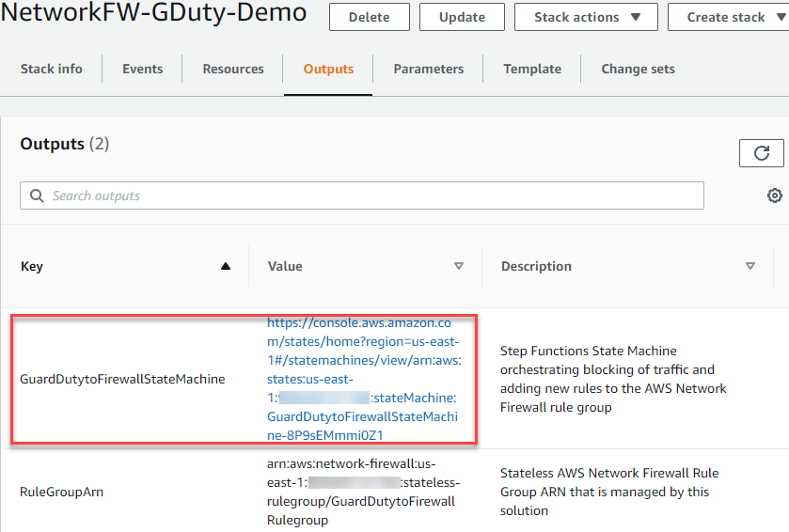Sort by Description column arrow

click(x=750, y=266)
